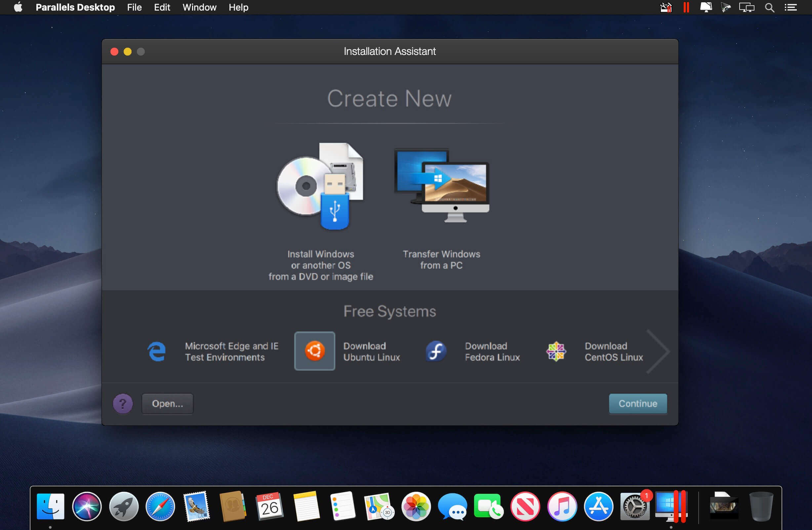Image resolution: width=812 pixels, height=530 pixels.
Task: Select Install Windows from DVD or image file
Action: 321,212
